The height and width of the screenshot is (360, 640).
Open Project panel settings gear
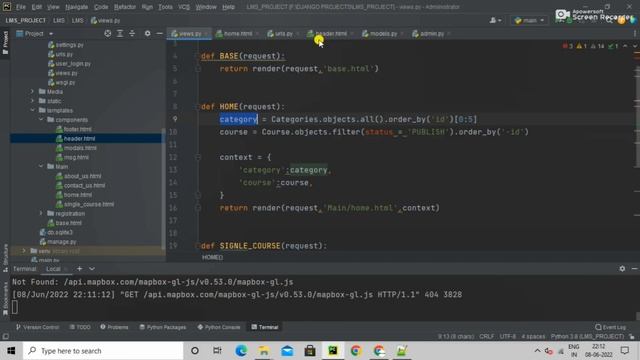(x=147, y=33)
